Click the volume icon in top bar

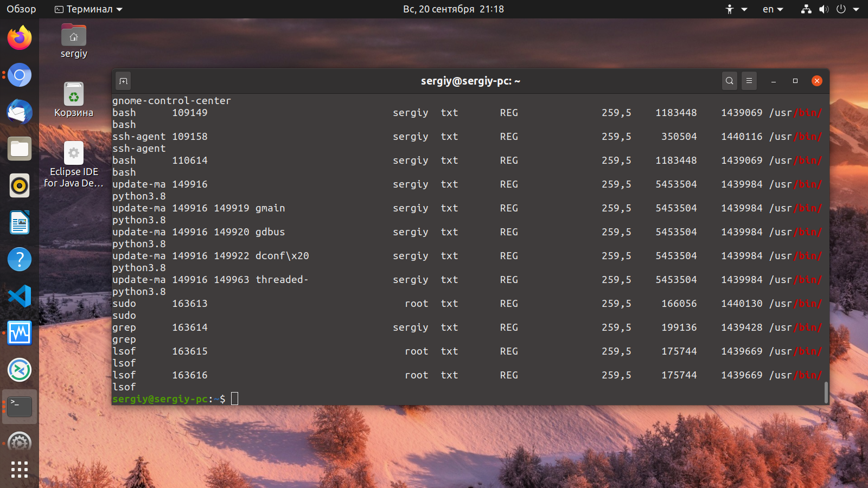pyautogui.click(x=824, y=9)
